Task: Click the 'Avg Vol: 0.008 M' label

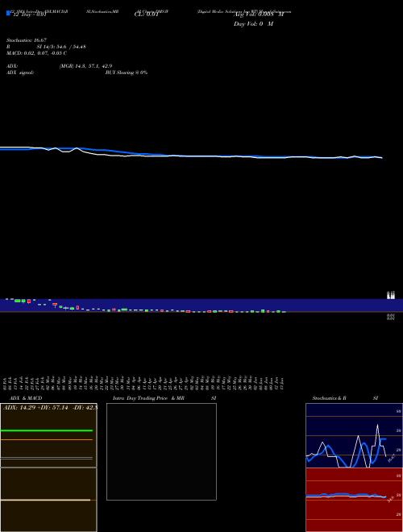Action: pos(259,15)
